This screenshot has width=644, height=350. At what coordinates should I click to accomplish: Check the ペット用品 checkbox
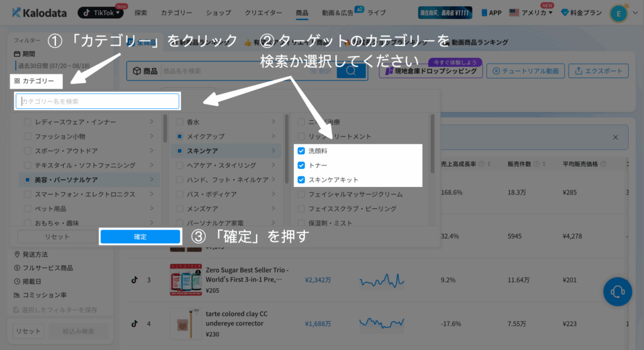point(28,209)
